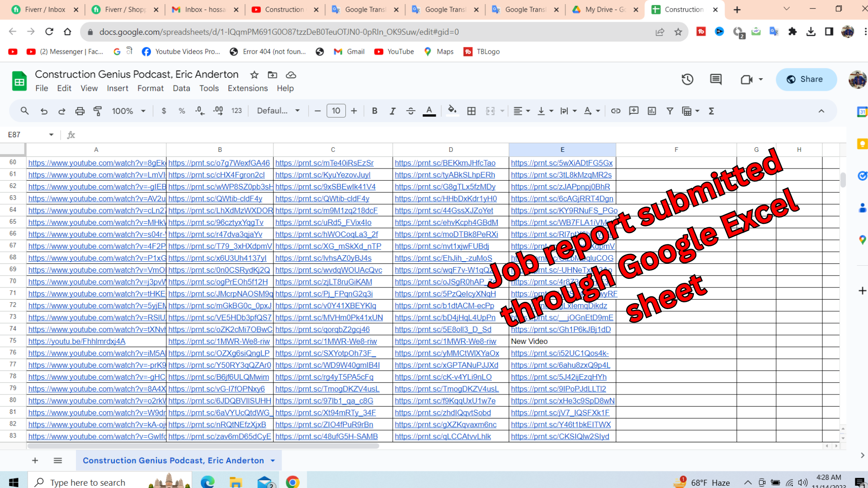Click the Share button
Image resolution: width=868 pixels, height=488 pixels.
point(806,80)
